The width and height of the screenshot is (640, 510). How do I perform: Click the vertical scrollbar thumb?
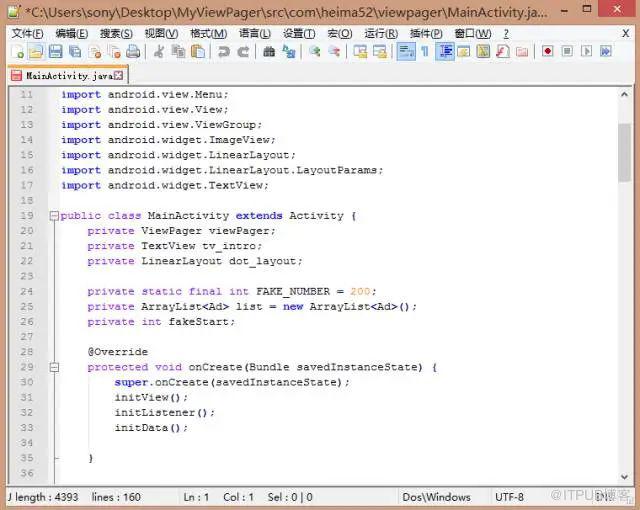624,152
